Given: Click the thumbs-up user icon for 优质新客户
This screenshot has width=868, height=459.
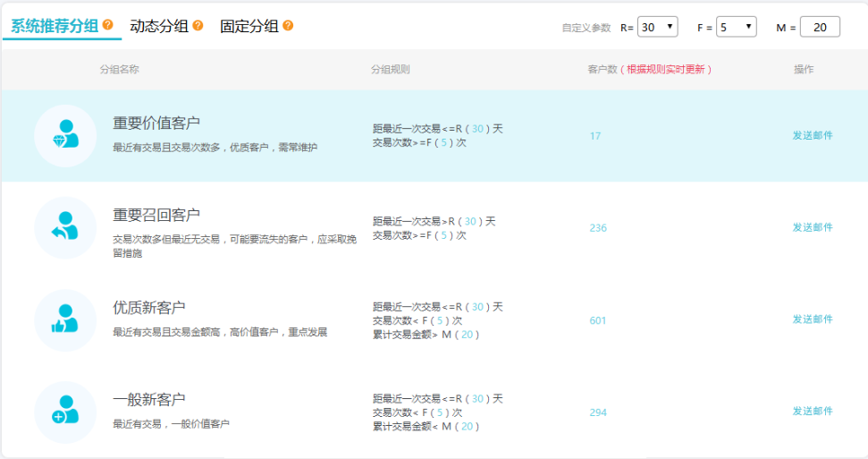Looking at the screenshot, I should 65,319.
